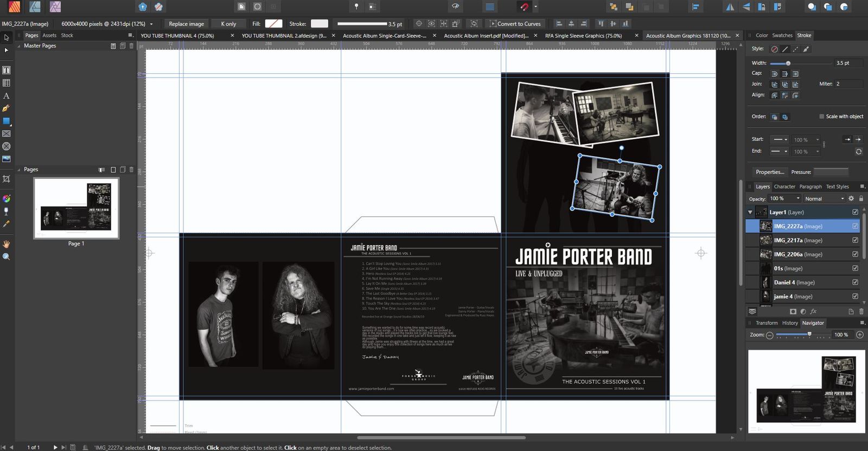Hide the IMG_2217a layer
The width and height of the screenshot is (868, 451).
(855, 240)
